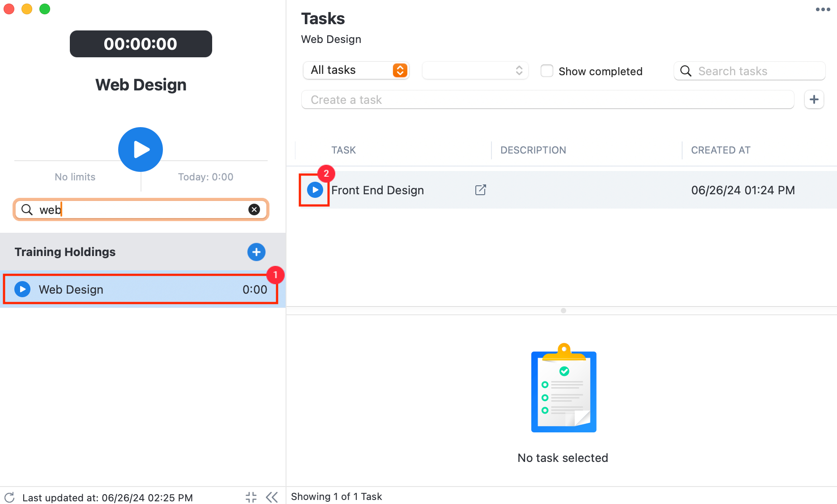Open the All tasks filter dropdown
The height and width of the screenshot is (504, 837).
[x=356, y=70]
